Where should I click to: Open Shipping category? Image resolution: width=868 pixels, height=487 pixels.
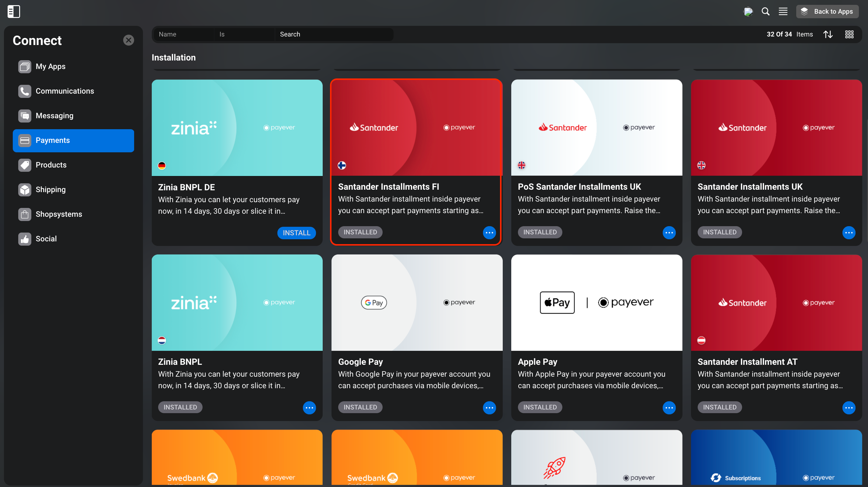click(x=74, y=190)
